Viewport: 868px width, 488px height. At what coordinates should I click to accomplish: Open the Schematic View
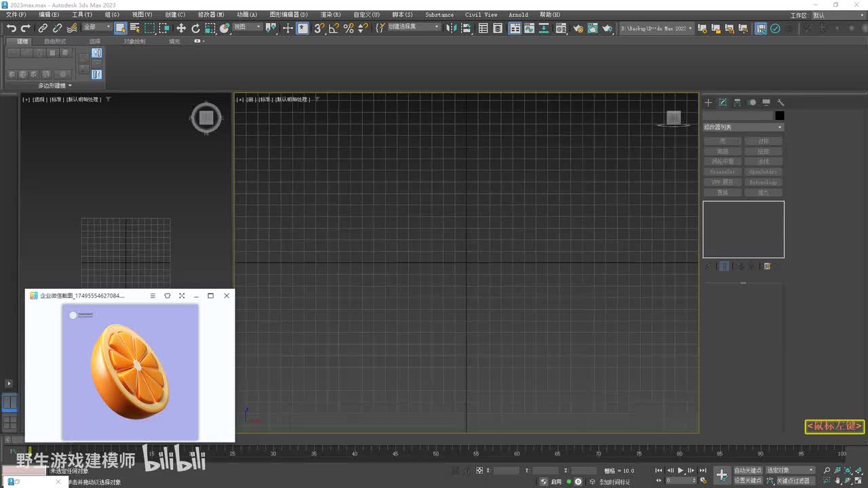545,28
